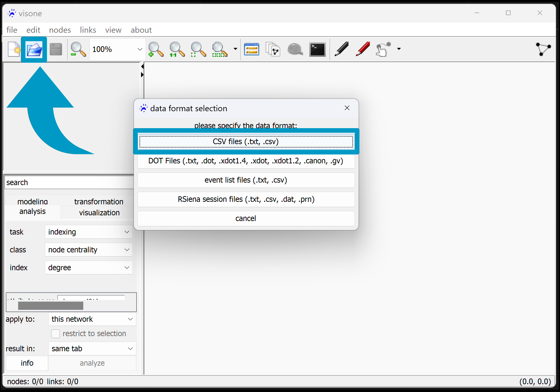The height and width of the screenshot is (392, 560).
Task: Switch to the visualization tab
Action: (x=99, y=213)
